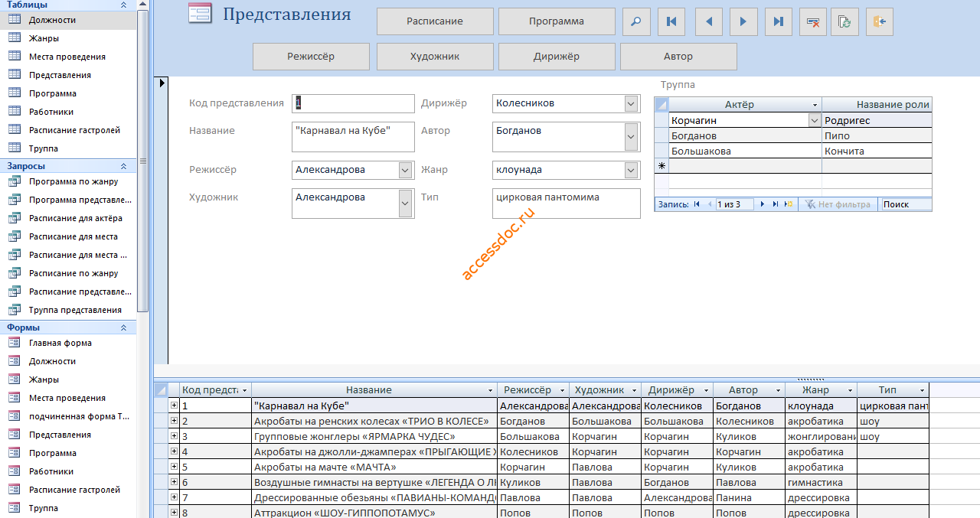Open Должности table in navigation pane
This screenshot has height=518, width=980.
[68, 20]
